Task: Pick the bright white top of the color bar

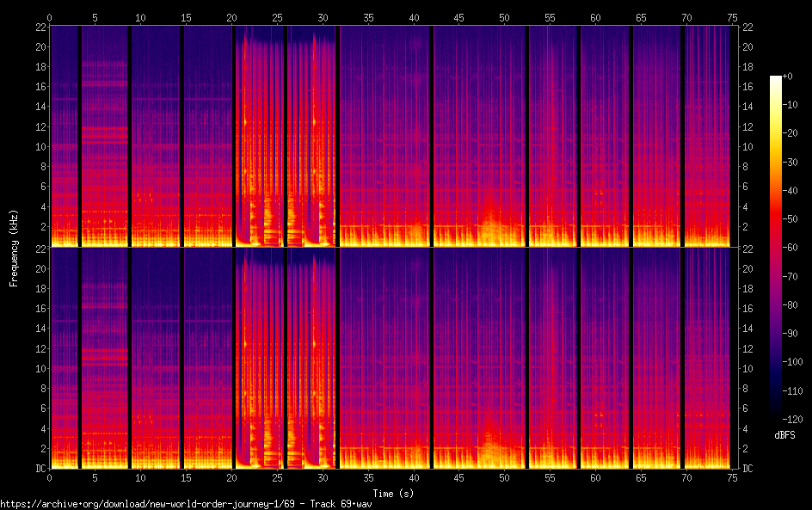Action: 776,80
